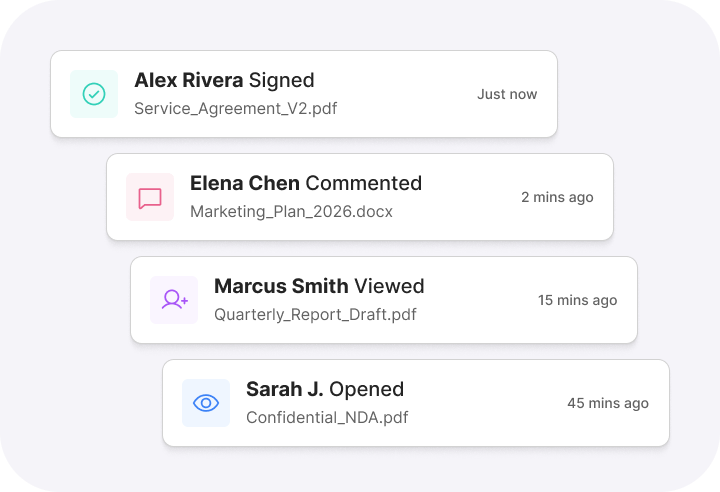
Task: Click the word "Commented" in Elena's notification
Action: (364, 183)
